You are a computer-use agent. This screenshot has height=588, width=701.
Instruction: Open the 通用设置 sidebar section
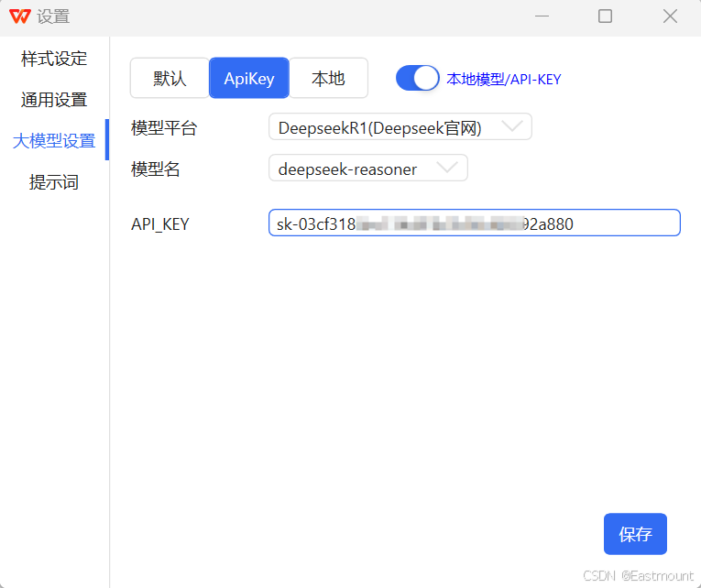[54, 100]
